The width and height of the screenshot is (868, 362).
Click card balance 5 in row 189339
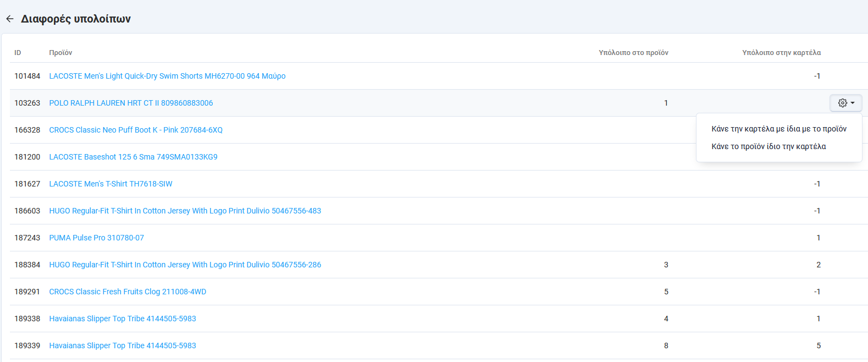pyautogui.click(x=818, y=345)
